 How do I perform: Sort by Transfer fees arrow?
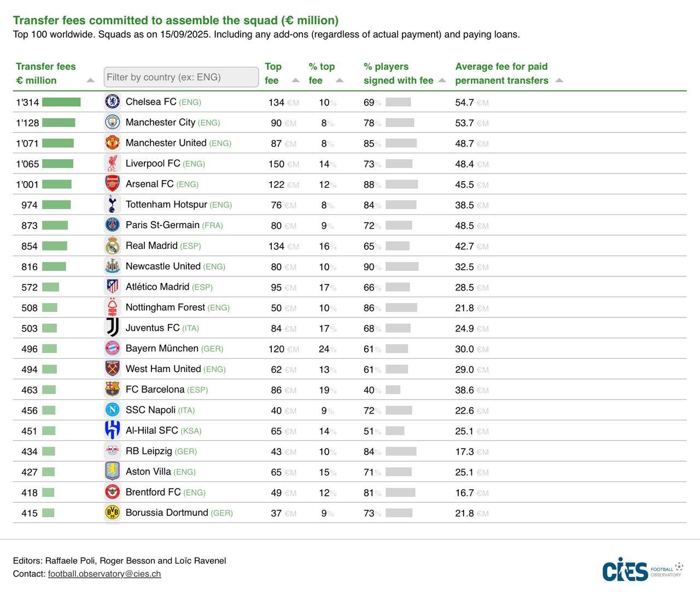pos(90,80)
